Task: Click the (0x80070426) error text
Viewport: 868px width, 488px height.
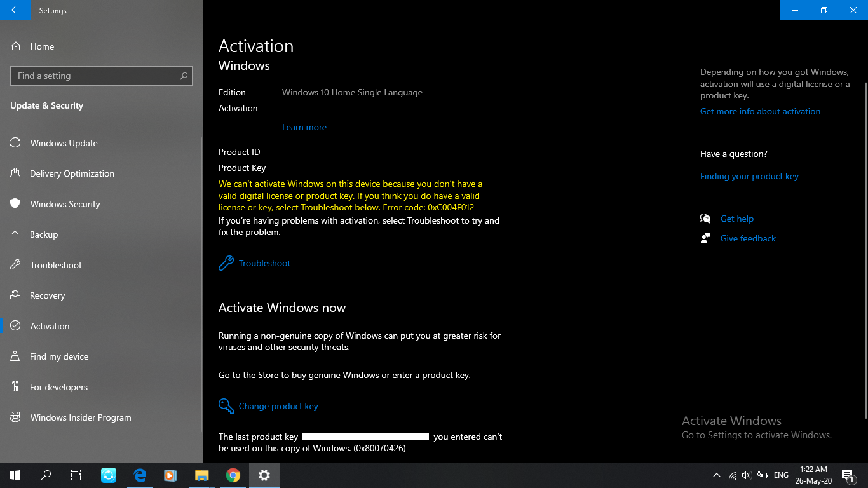Action: click(379, 448)
